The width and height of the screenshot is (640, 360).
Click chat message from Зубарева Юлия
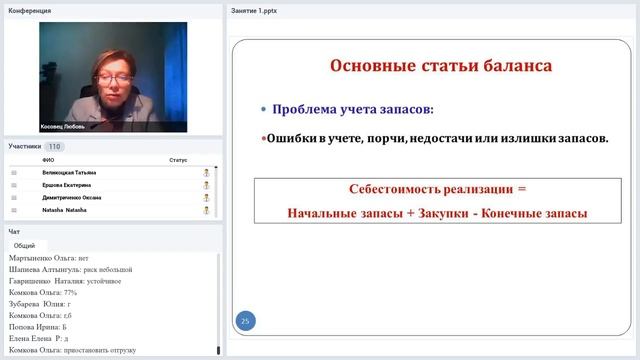pos(40,304)
